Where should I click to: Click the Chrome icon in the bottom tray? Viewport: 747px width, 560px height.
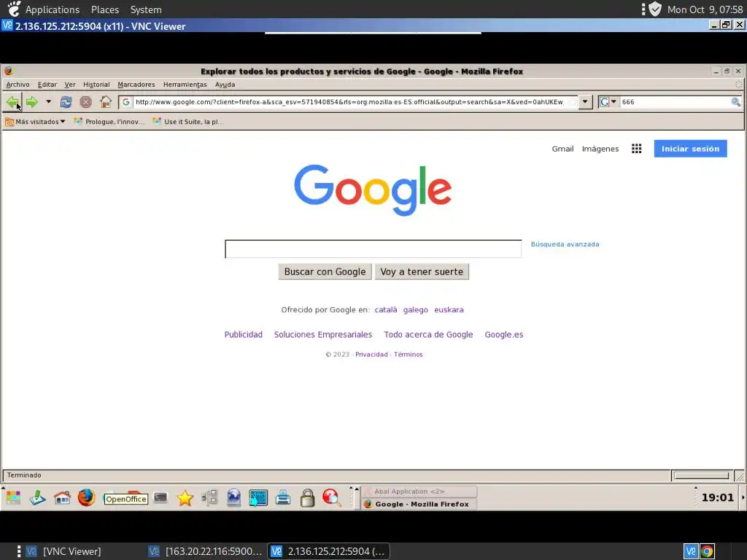click(707, 551)
